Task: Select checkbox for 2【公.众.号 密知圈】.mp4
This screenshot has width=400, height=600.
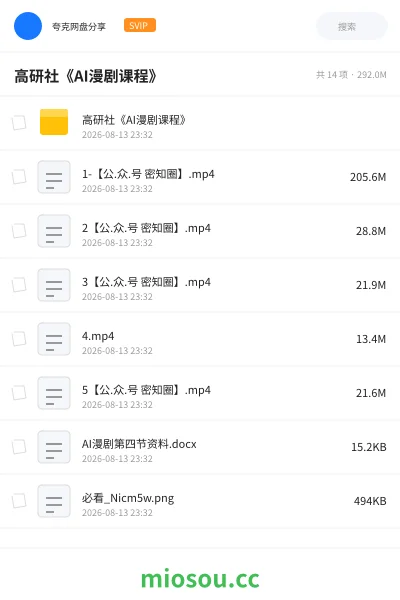Action: click(19, 231)
